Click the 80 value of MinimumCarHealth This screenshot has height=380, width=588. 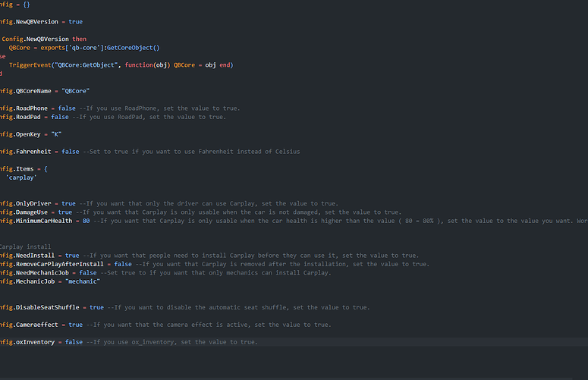click(x=86, y=221)
